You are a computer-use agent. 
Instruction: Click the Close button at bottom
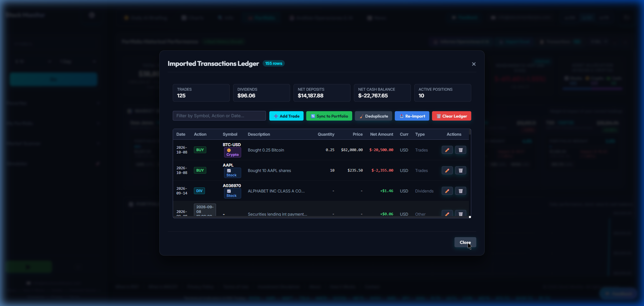[465, 243]
